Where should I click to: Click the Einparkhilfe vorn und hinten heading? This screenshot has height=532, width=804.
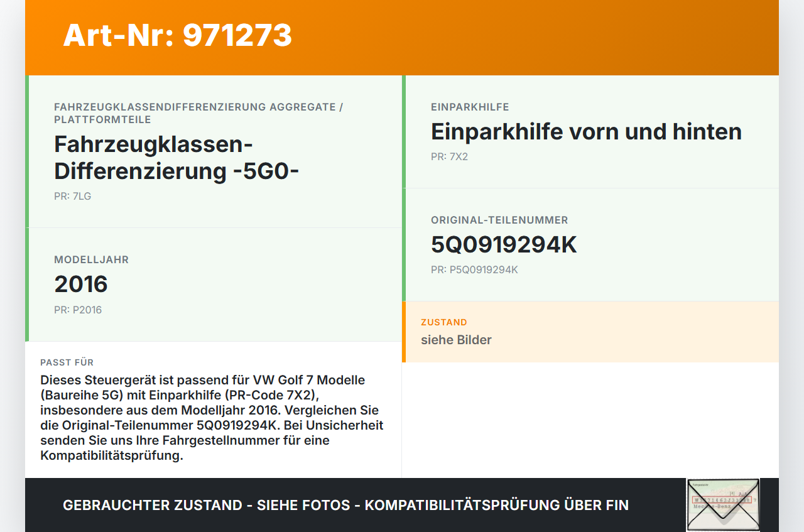tap(585, 132)
